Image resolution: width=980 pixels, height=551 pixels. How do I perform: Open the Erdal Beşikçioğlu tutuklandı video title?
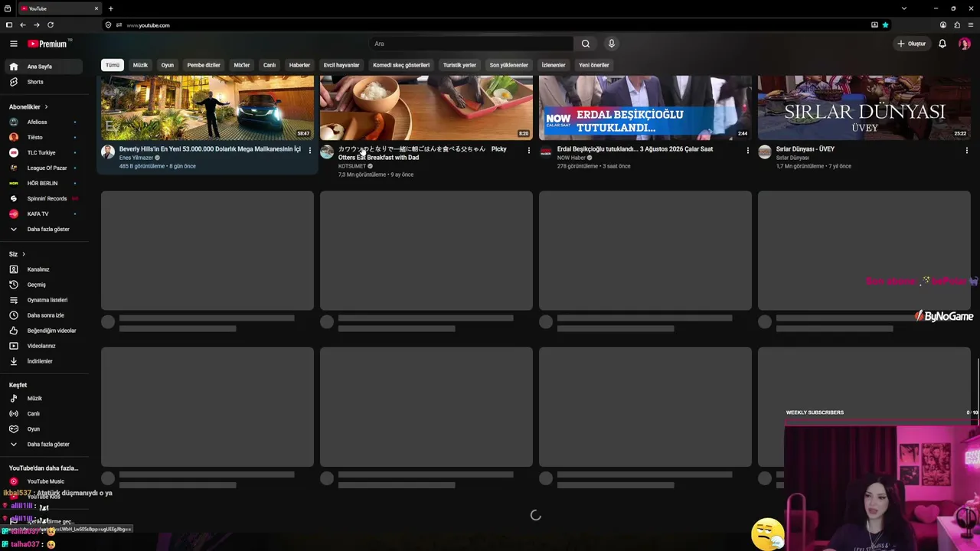(x=635, y=149)
